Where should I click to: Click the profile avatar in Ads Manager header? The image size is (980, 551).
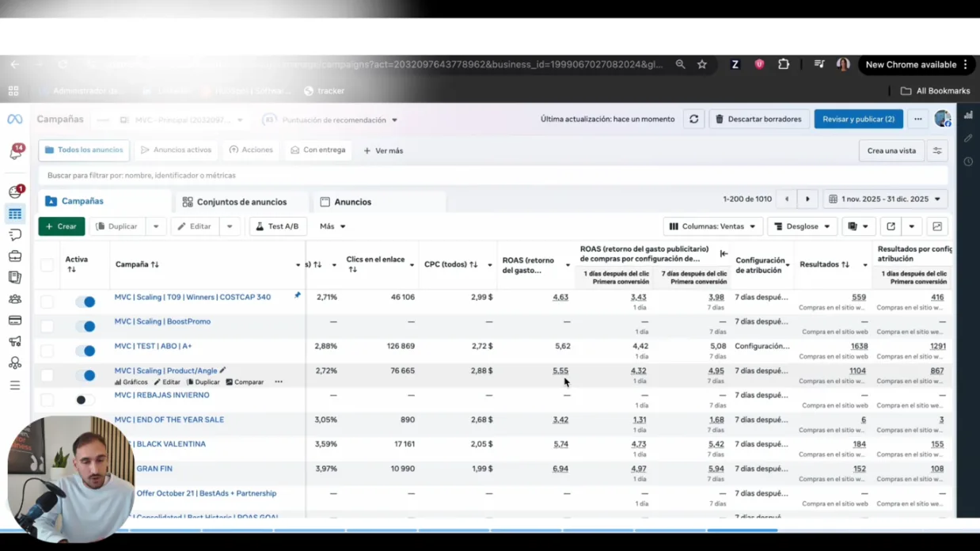click(x=942, y=119)
